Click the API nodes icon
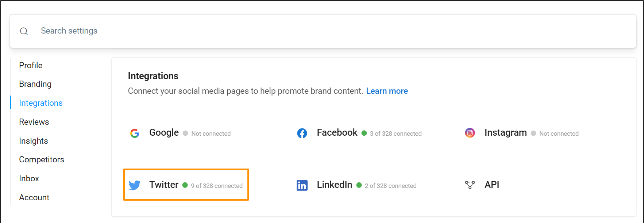 tap(470, 185)
